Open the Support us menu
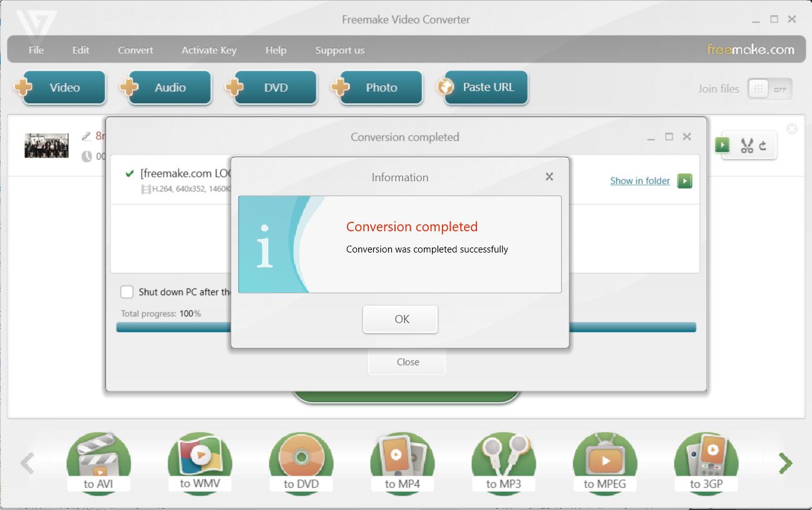 339,50
